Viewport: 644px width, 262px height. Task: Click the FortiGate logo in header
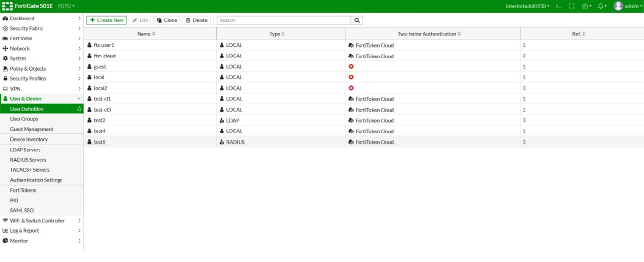[x=8, y=6]
